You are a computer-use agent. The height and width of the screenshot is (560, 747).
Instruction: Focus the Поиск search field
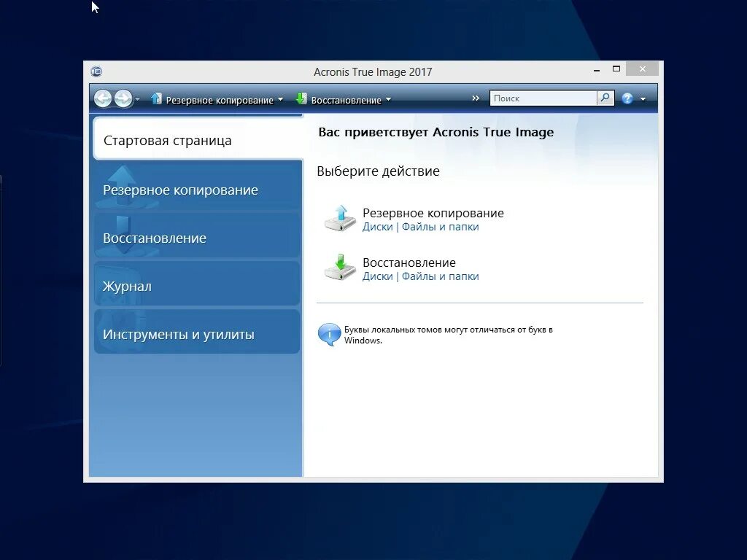543,98
